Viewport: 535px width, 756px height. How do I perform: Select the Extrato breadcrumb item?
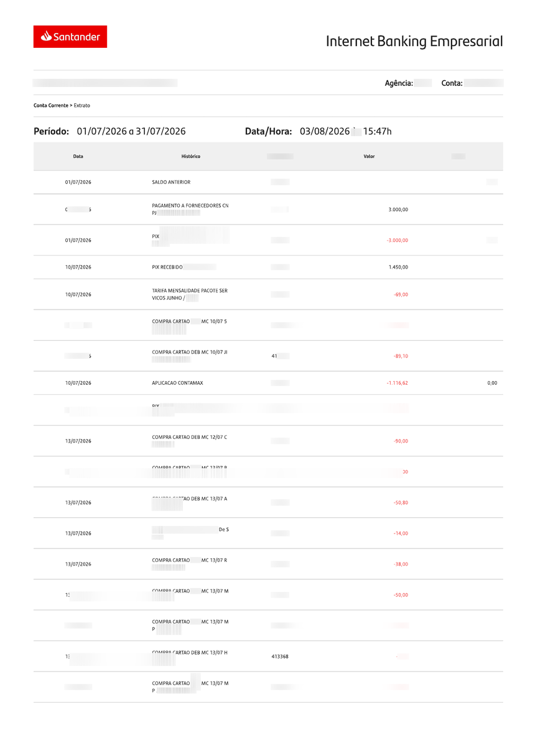click(81, 106)
